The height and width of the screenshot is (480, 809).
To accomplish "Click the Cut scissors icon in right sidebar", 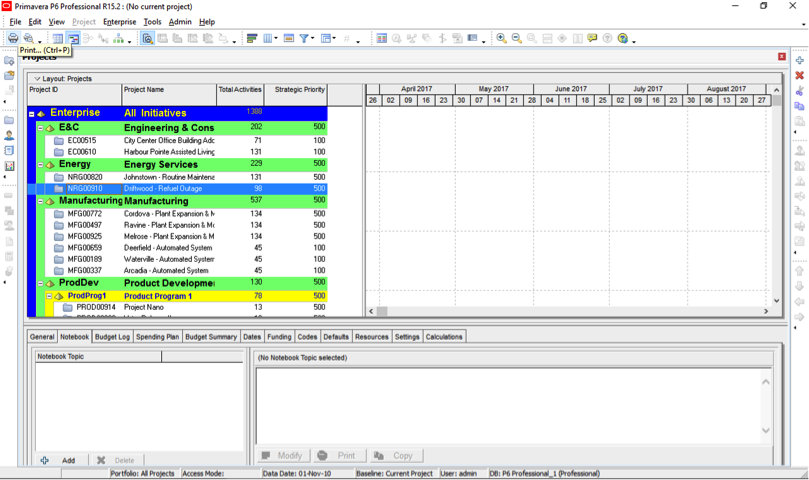I will pyautogui.click(x=800, y=91).
